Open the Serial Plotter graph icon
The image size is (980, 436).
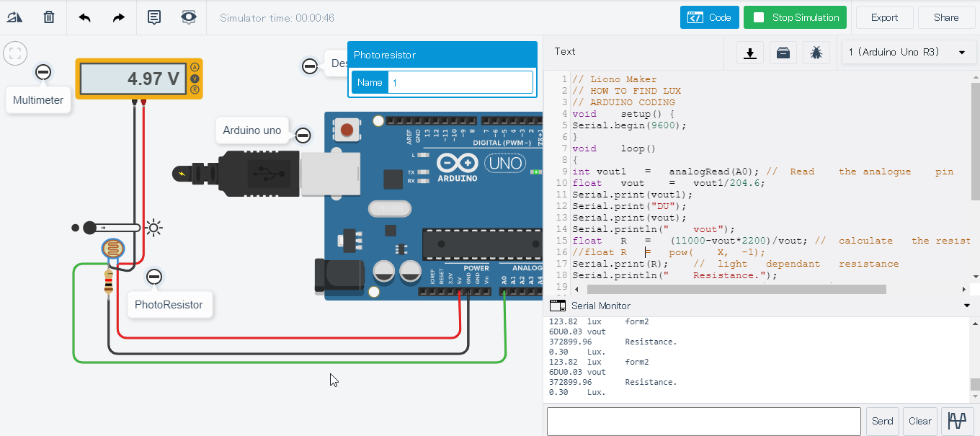click(x=957, y=421)
